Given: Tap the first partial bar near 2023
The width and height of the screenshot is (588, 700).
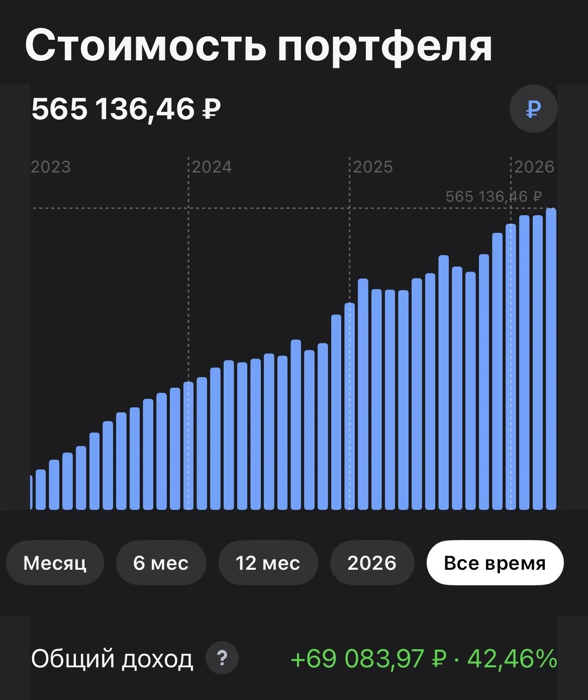Looking at the screenshot, I should 31,492.
